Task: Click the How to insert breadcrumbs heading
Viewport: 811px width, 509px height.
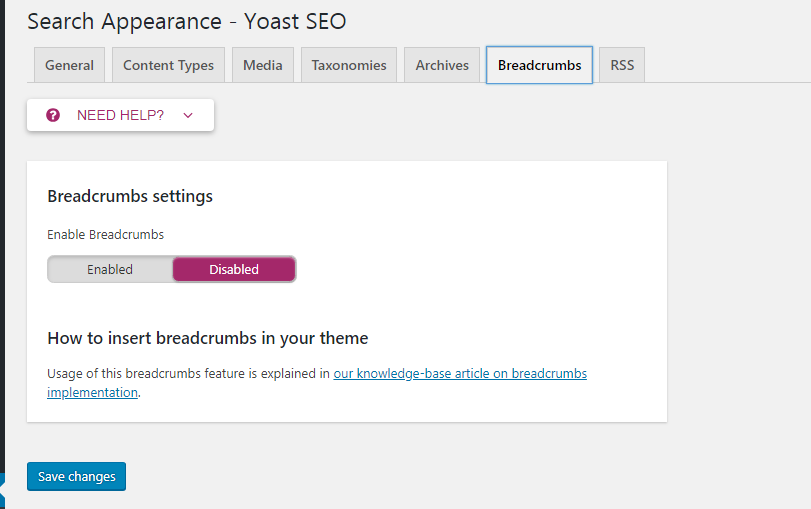Action: [208, 338]
